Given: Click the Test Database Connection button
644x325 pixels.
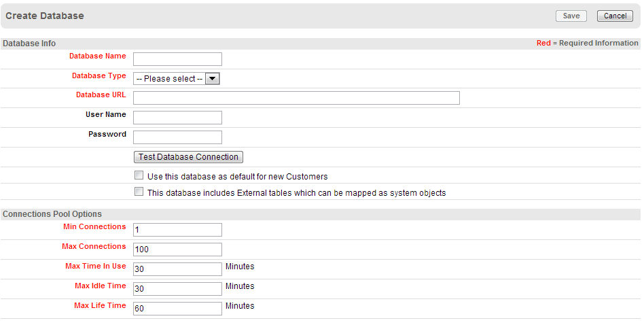Looking at the screenshot, I should [188, 157].
